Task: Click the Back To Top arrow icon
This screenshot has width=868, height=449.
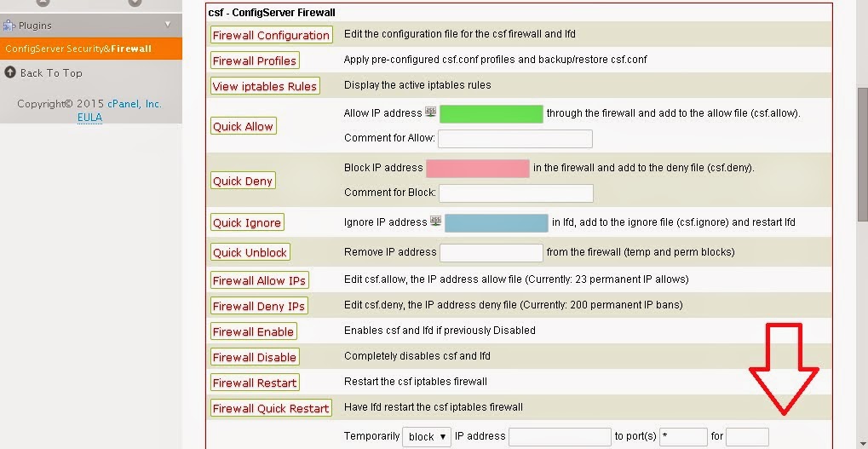Action: click(x=10, y=72)
